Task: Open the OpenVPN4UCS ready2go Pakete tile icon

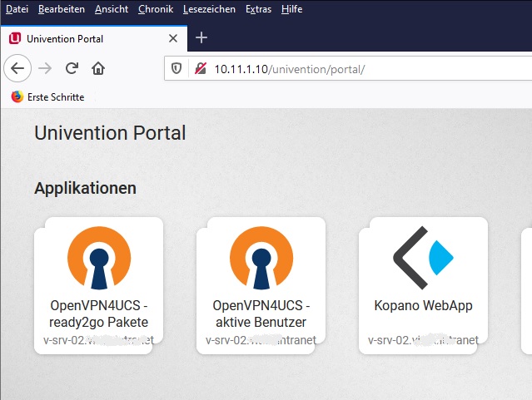Action: pyautogui.click(x=99, y=258)
